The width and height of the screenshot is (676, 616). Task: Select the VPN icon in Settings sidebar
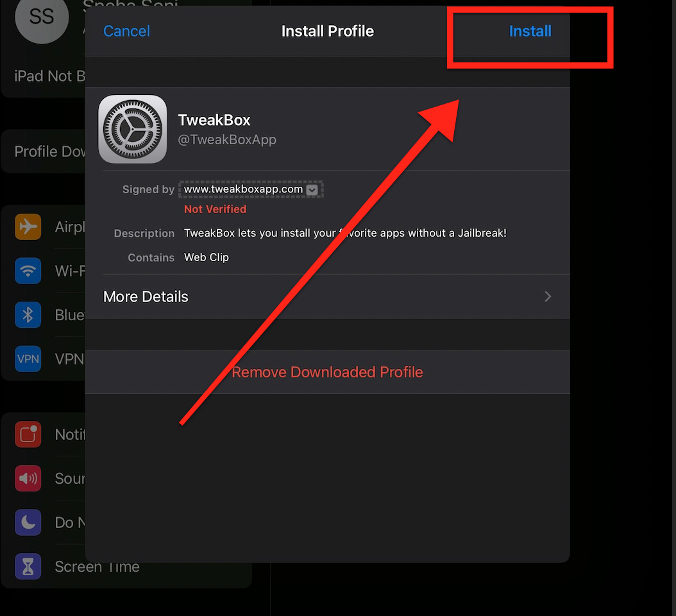[28, 359]
